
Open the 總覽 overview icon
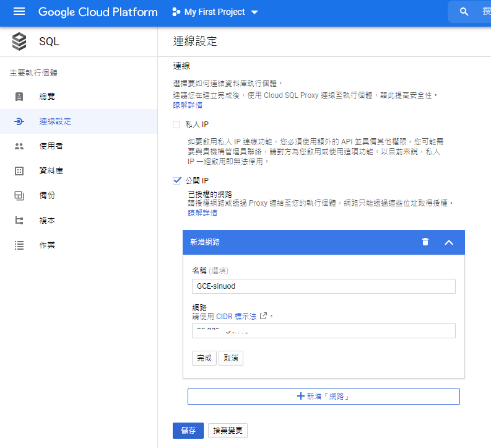point(19,97)
